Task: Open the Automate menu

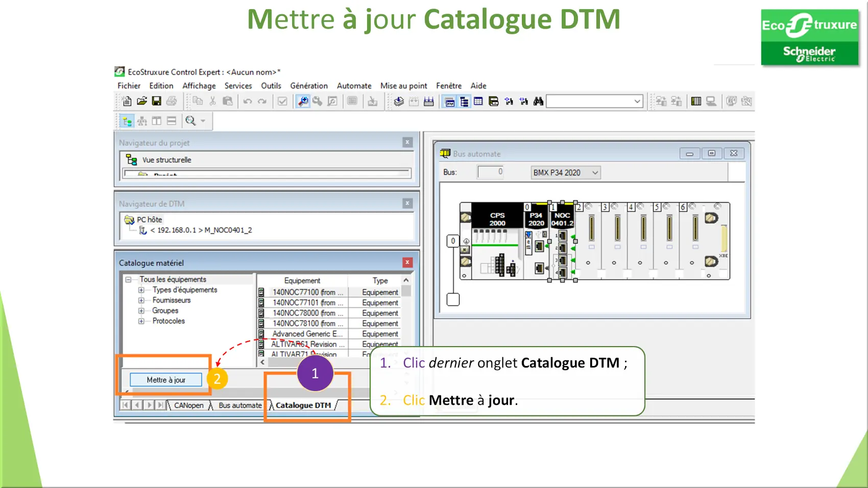Action: coord(354,86)
